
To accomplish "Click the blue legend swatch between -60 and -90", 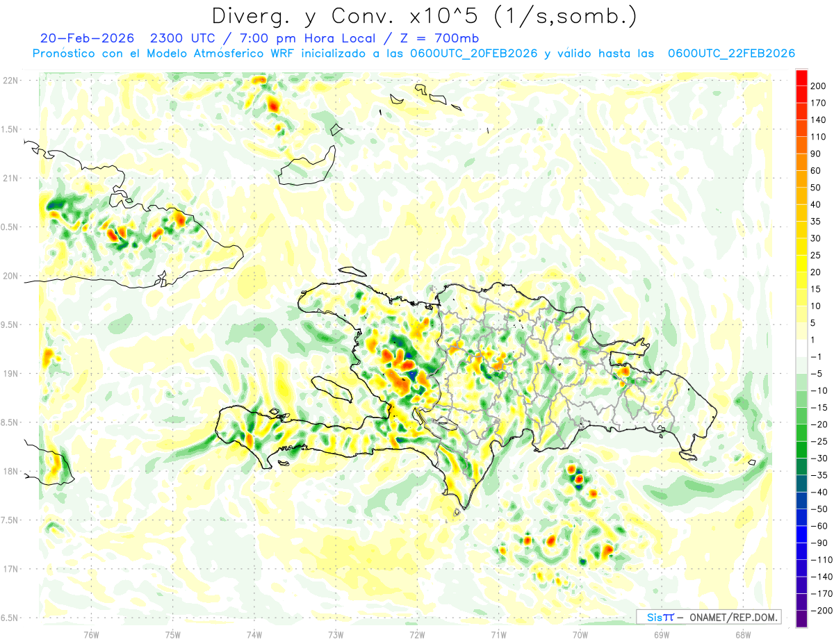I will pos(801,534).
